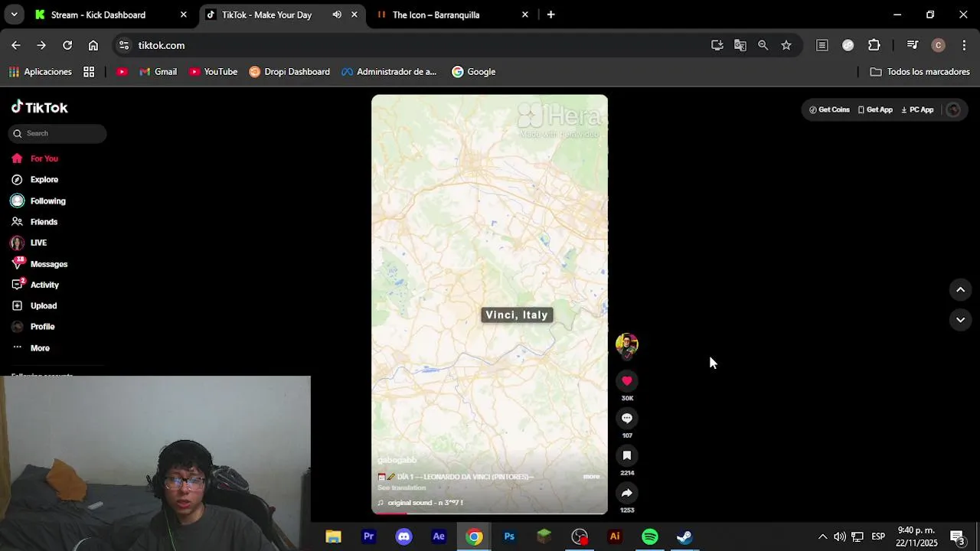The height and width of the screenshot is (551, 980).
Task: Open Spotify from the taskbar
Action: [x=650, y=536]
